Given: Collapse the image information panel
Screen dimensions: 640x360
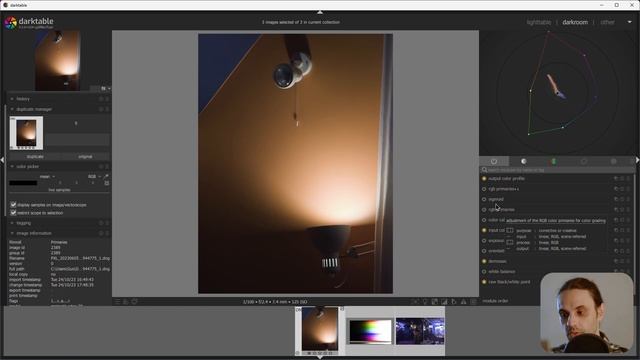Looking at the screenshot, I should pos(12,233).
